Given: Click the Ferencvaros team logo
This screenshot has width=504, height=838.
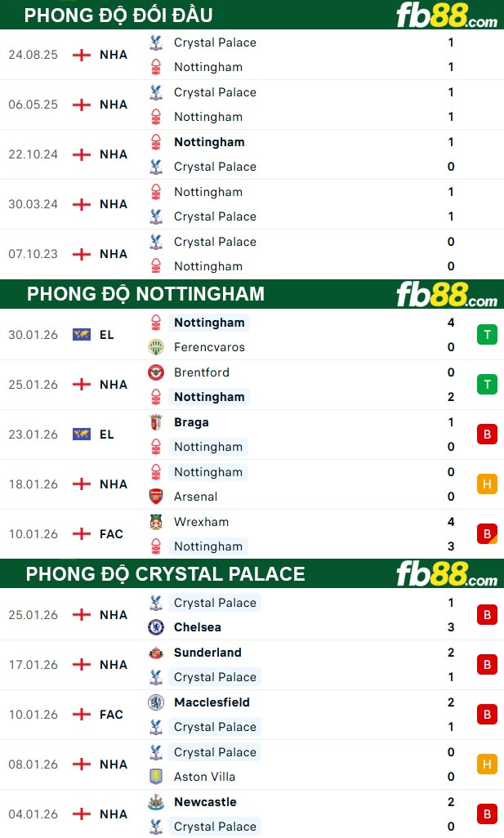Looking at the screenshot, I should click(x=156, y=347).
